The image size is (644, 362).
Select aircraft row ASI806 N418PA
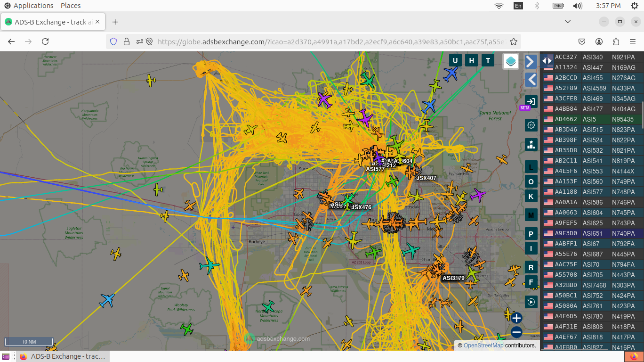point(592,327)
